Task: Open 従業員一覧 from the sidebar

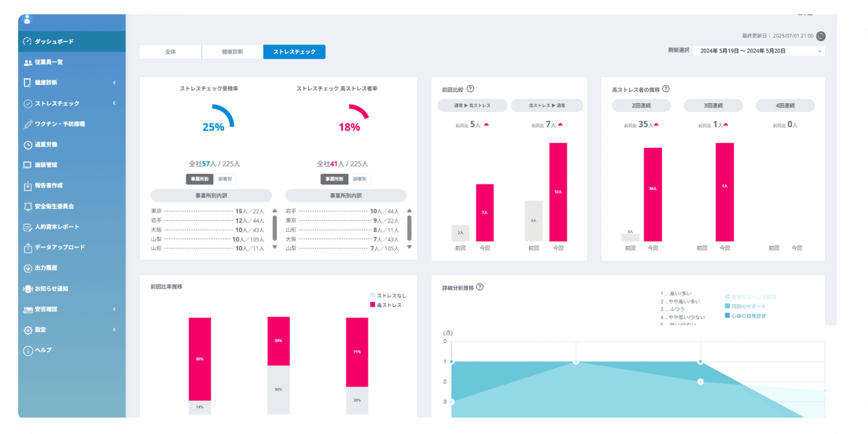Action: click(x=49, y=62)
